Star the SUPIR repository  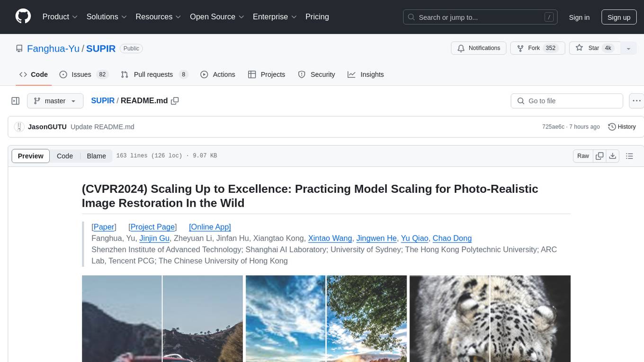pyautogui.click(x=595, y=48)
